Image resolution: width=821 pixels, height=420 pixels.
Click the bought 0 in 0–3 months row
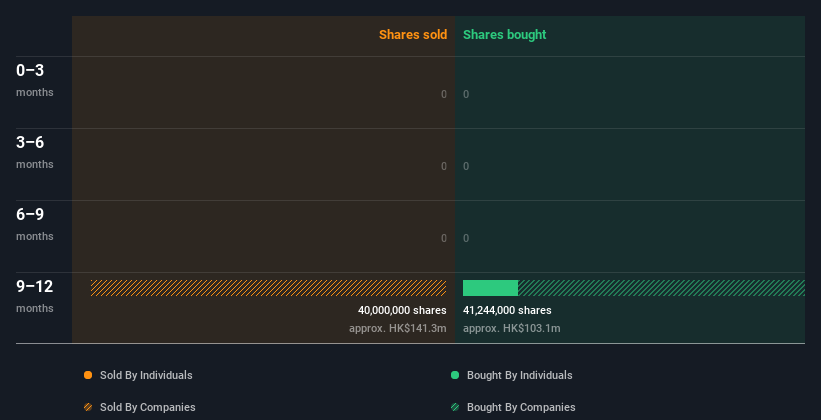click(466, 94)
